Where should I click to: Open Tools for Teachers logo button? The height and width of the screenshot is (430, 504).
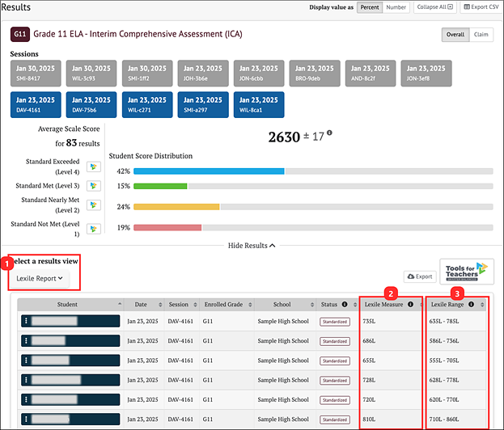click(x=466, y=272)
